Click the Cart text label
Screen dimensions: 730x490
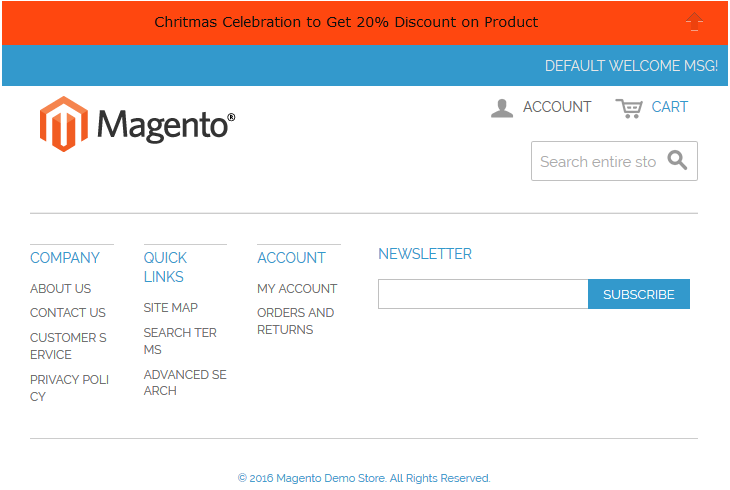point(670,107)
